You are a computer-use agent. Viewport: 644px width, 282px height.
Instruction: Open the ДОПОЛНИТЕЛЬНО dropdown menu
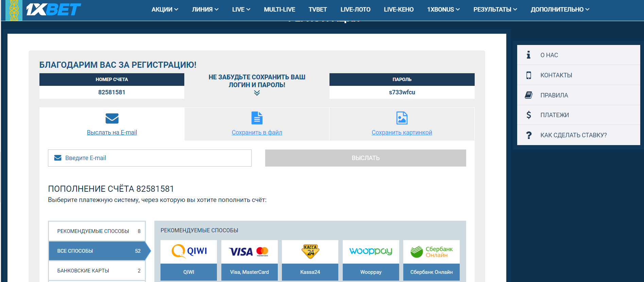(x=560, y=10)
